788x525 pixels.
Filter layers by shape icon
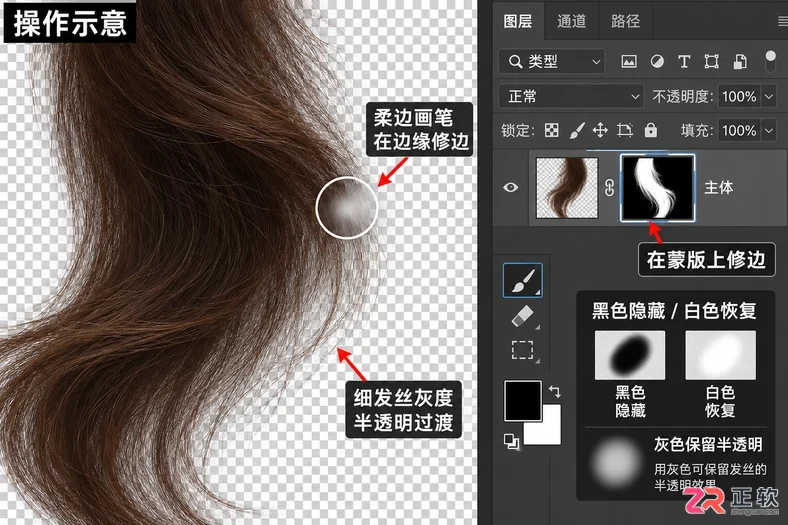pyautogui.click(x=711, y=62)
